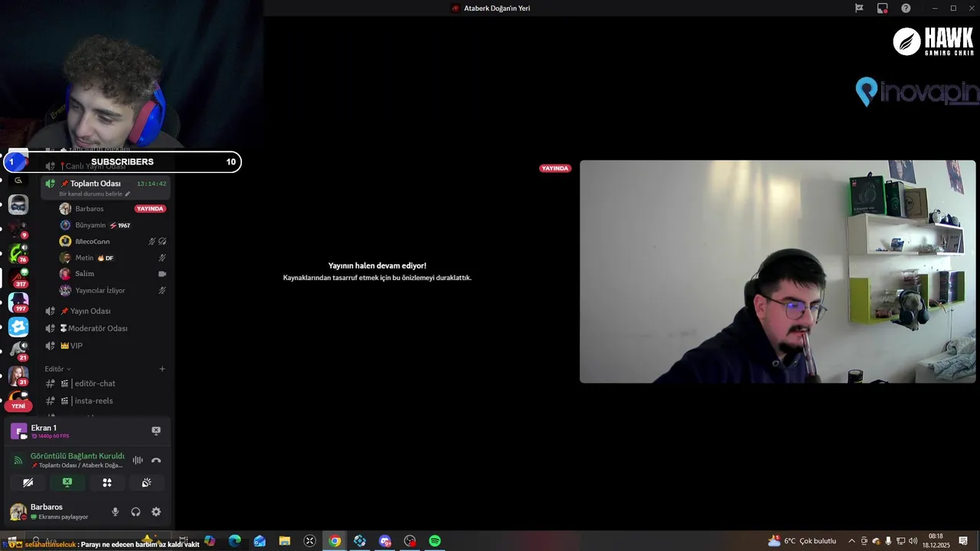Open the server icon with 317 badge
Screen dimensions: 980x551
[x=18, y=277]
